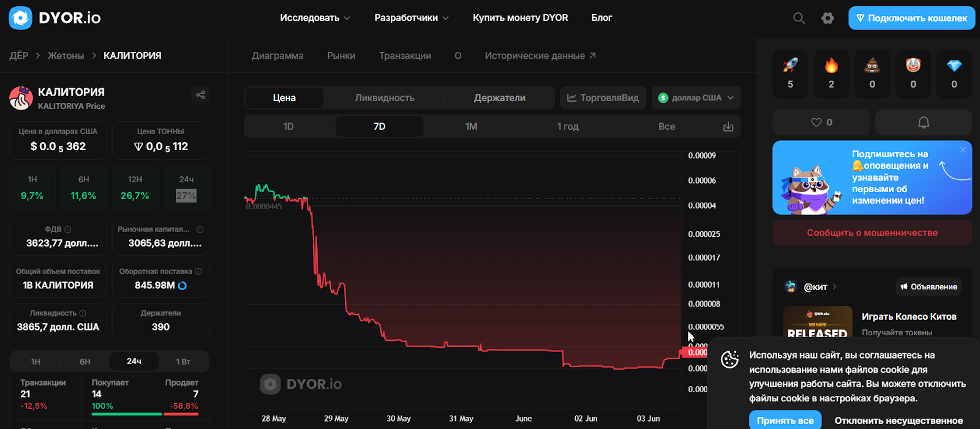Click the heart favorites button
The image size is (980, 429).
821,122
